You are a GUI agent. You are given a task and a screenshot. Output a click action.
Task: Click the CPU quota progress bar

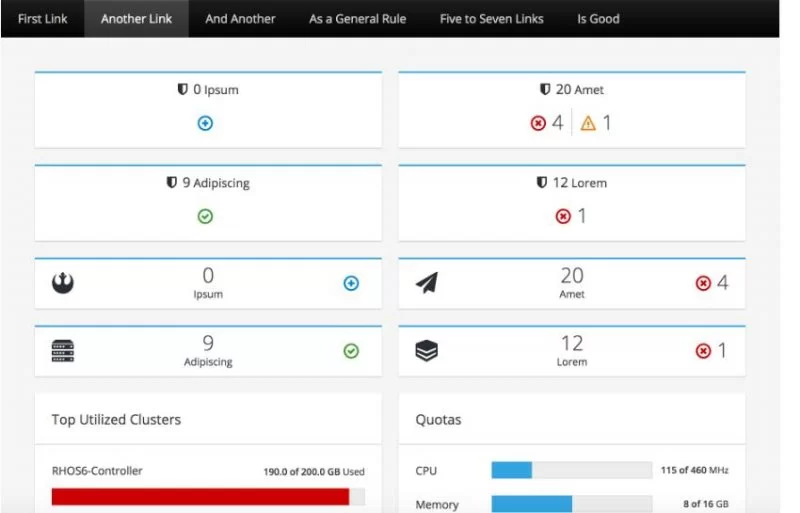[x=571, y=470]
